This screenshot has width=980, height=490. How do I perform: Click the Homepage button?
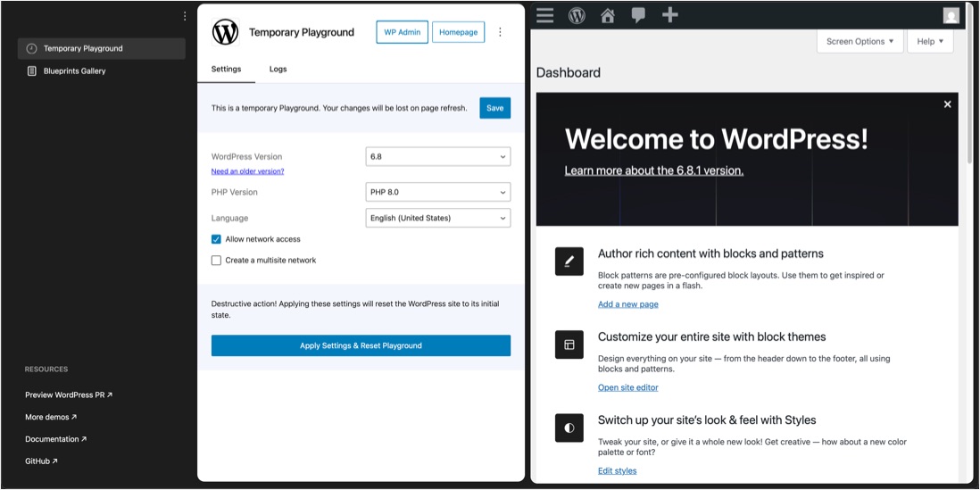point(458,32)
